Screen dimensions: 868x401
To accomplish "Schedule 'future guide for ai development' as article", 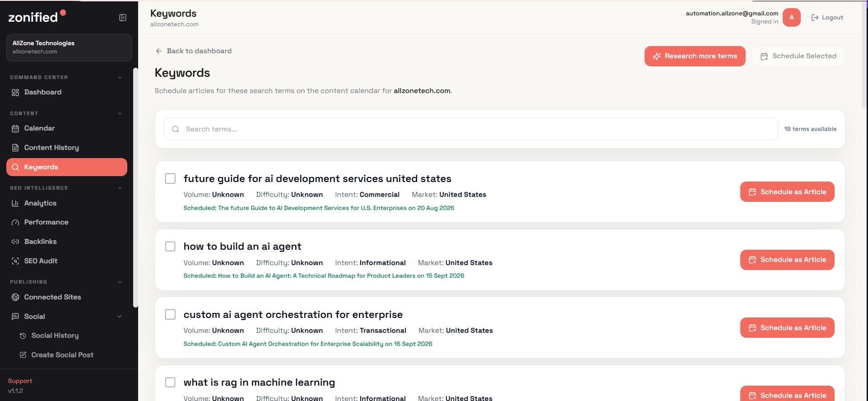I will 787,192.
